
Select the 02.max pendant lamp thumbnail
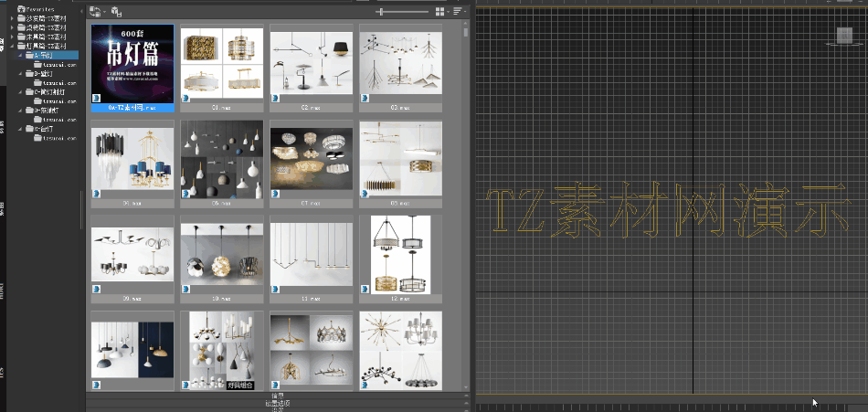pyautogui.click(x=311, y=61)
